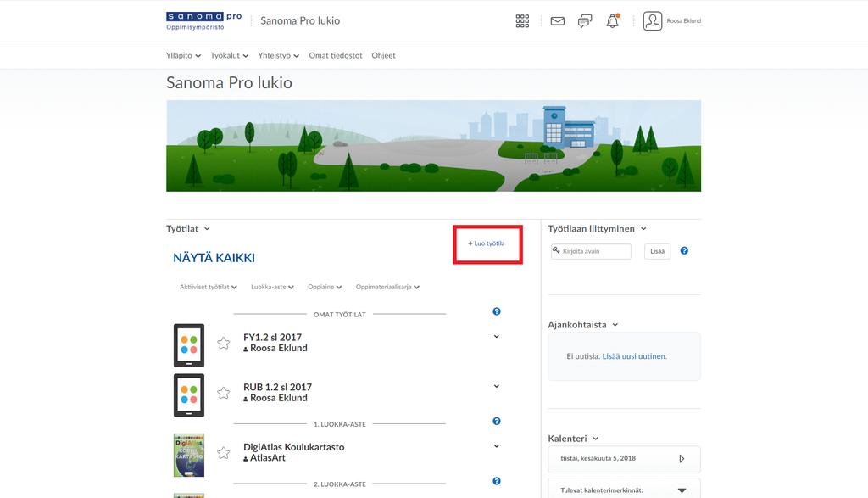Open the Yhteistyö menu

[278, 55]
